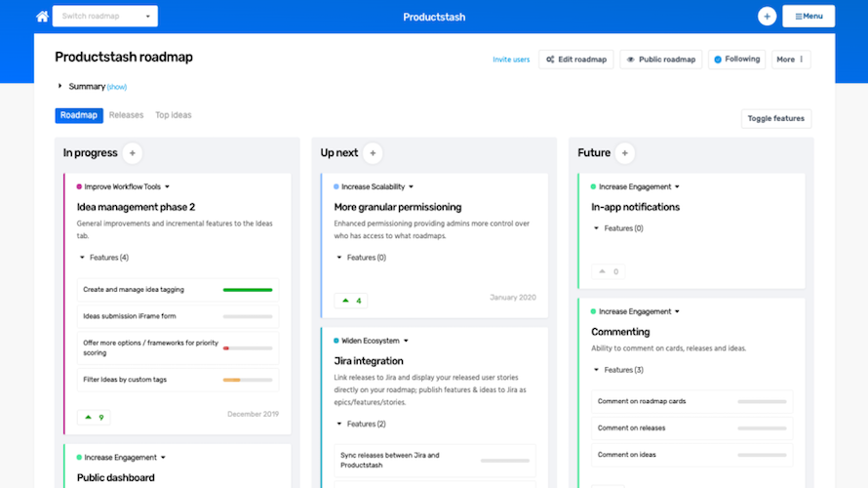Open Public dashboard card title

116,478
